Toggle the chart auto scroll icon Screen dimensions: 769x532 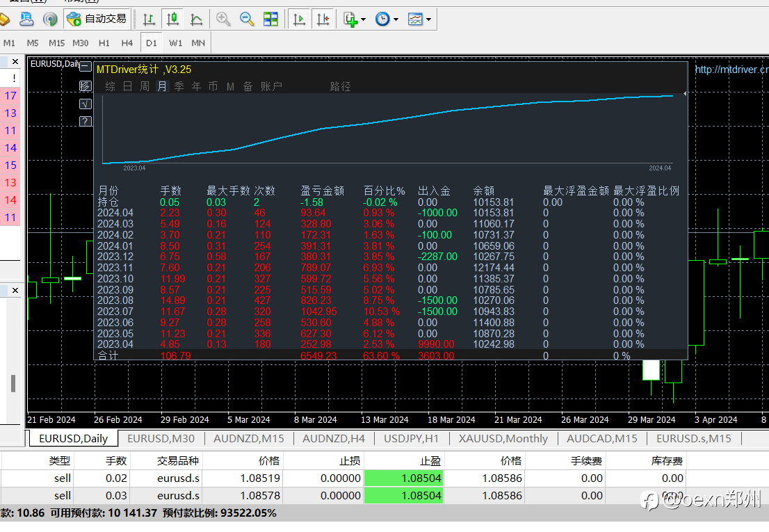(299, 19)
